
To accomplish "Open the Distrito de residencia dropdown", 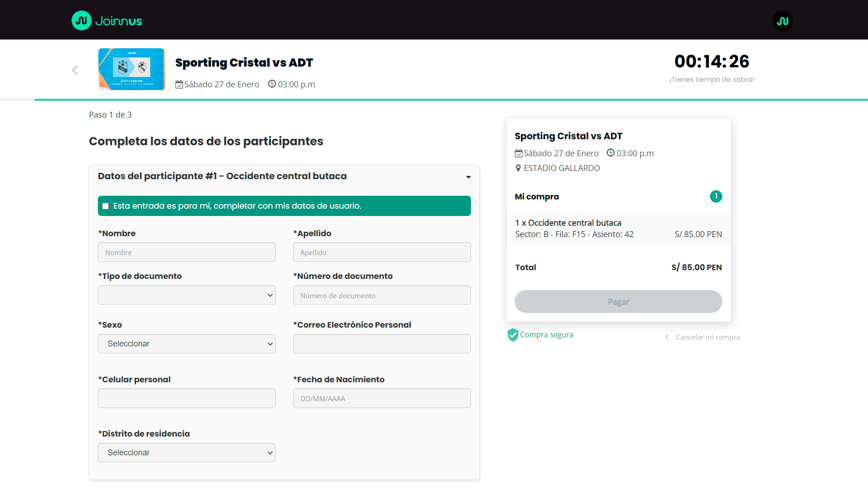I will pyautogui.click(x=187, y=453).
